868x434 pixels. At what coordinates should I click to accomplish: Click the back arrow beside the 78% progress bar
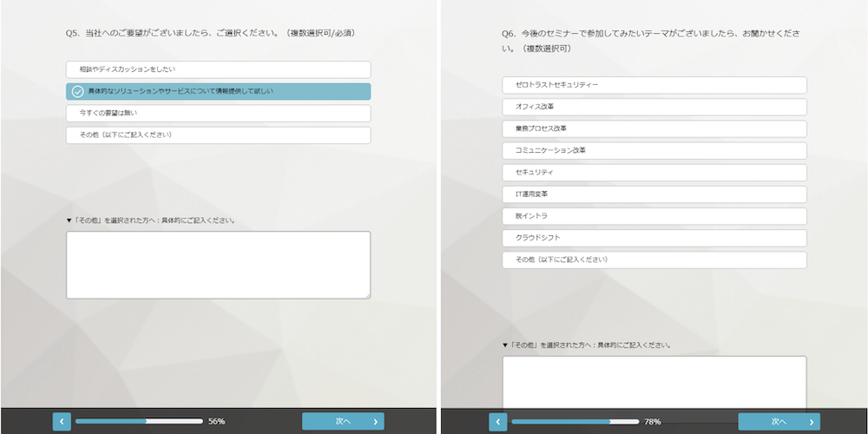pos(497,422)
